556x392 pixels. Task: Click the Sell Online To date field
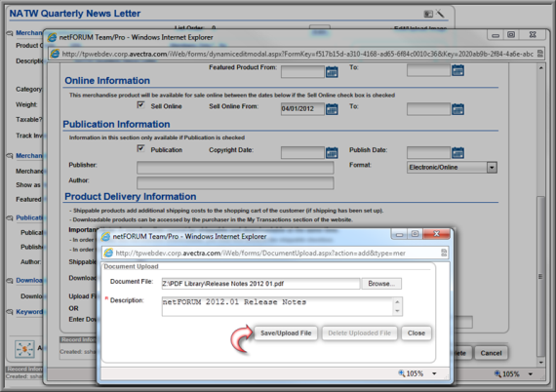coord(428,109)
